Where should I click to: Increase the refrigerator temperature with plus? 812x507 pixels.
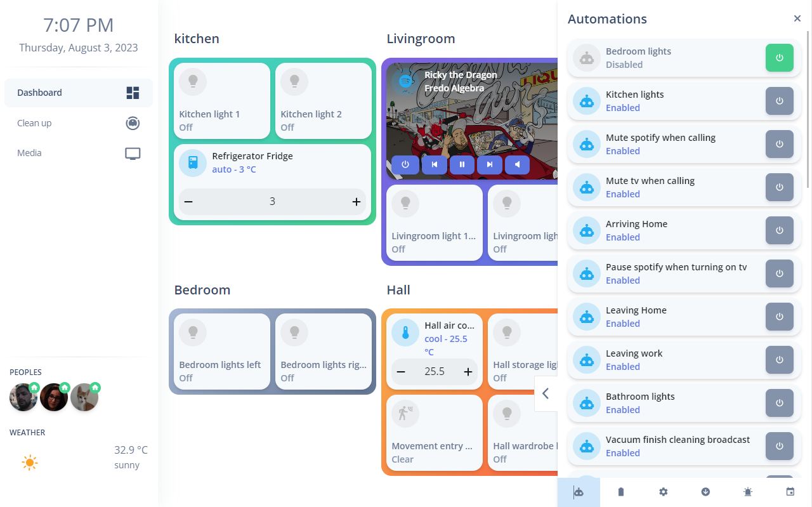pyautogui.click(x=357, y=202)
